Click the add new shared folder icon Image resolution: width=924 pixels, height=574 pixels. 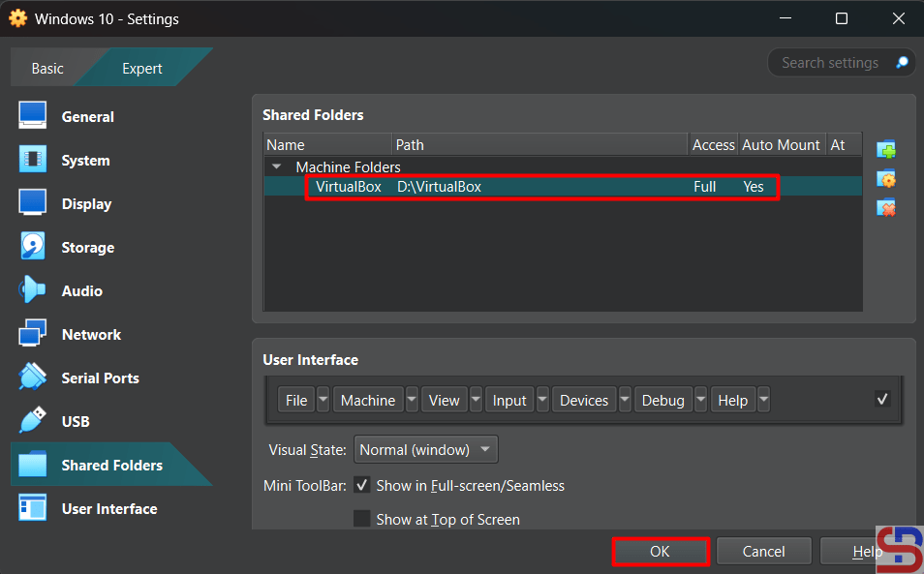pos(885,150)
